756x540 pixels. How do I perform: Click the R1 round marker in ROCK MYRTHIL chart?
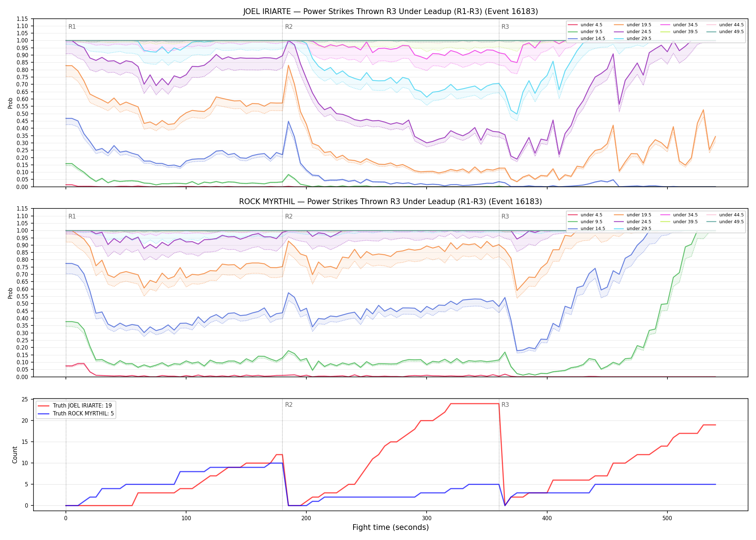[72, 216]
